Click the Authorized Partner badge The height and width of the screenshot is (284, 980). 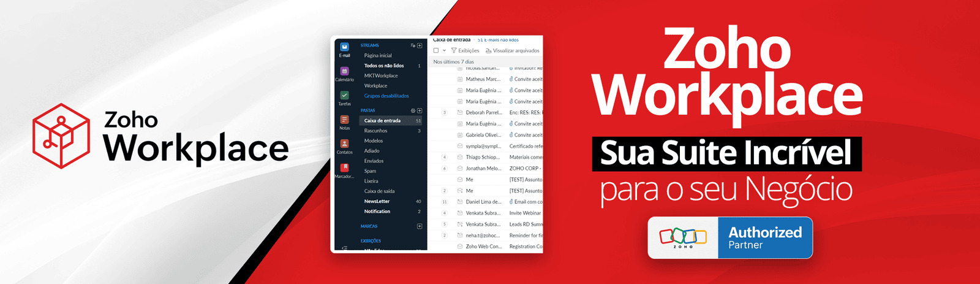(730, 237)
